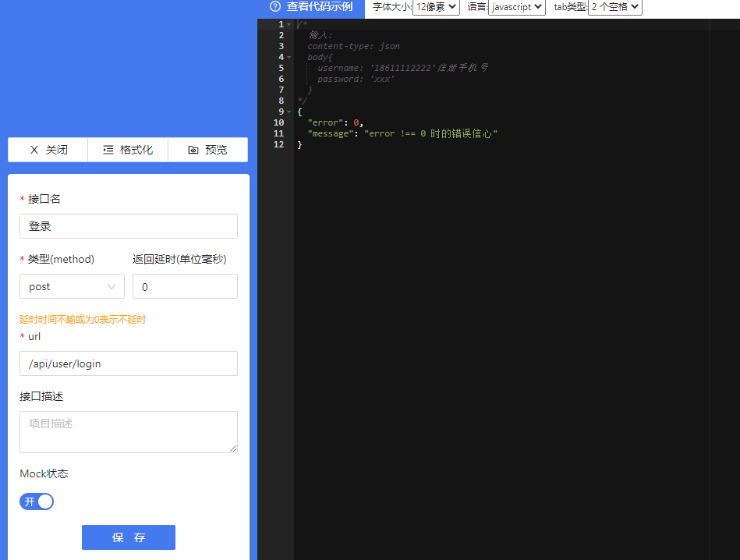
Task: Open the 语言 javascript dropdown
Action: (x=517, y=7)
